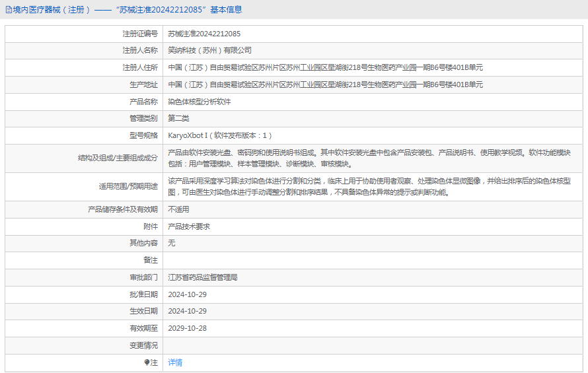588x373 pixels.
Task: Click the 其他内容 label
Action: (143, 243)
